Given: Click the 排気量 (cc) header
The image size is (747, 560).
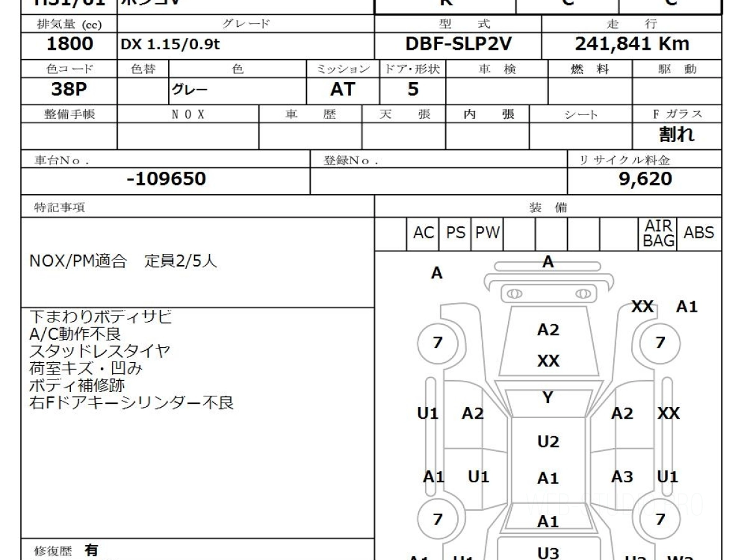Looking at the screenshot, I should tap(69, 24).
